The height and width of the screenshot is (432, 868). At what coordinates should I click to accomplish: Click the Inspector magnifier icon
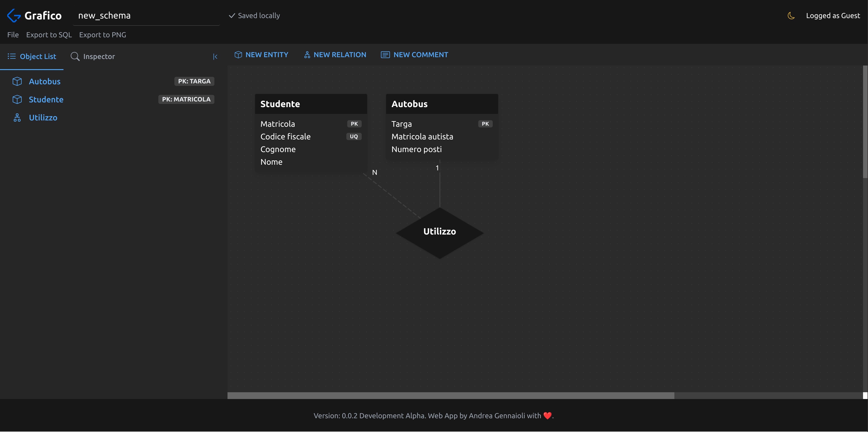point(75,57)
